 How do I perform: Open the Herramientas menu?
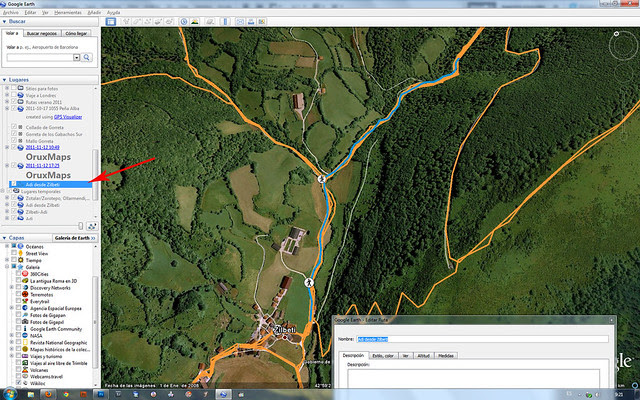68,13
